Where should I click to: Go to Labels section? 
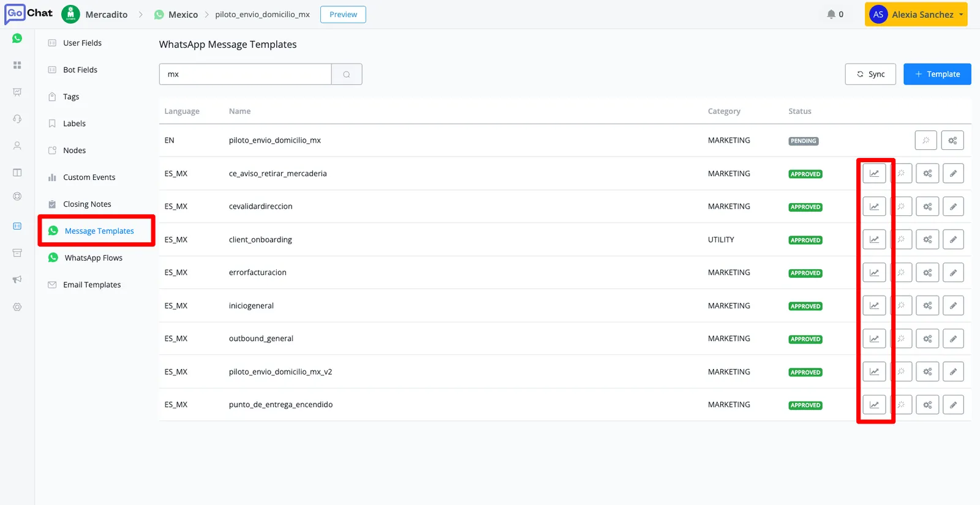coord(74,124)
